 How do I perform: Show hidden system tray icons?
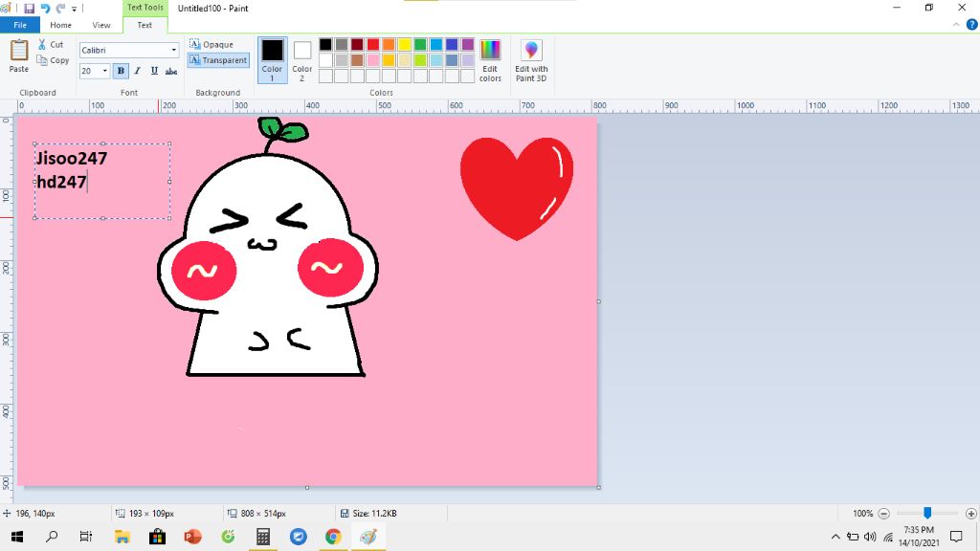[x=835, y=537]
